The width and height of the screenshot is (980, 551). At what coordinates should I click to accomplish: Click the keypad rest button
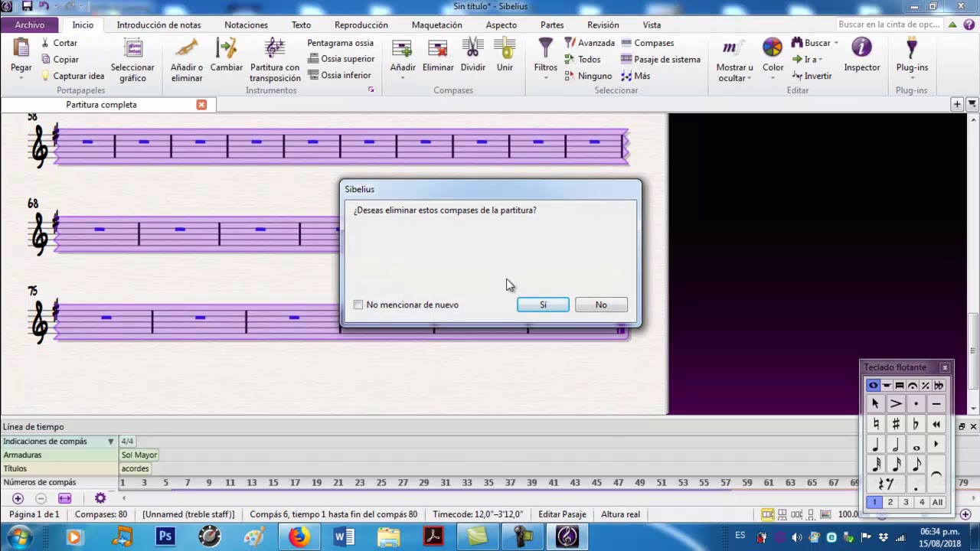click(886, 484)
